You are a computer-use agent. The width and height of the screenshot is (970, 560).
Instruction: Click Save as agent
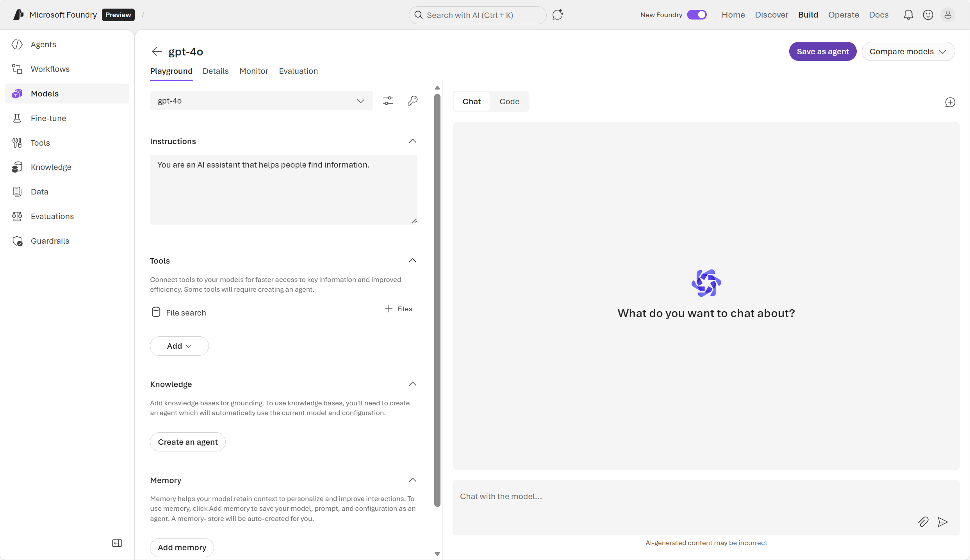(x=822, y=51)
